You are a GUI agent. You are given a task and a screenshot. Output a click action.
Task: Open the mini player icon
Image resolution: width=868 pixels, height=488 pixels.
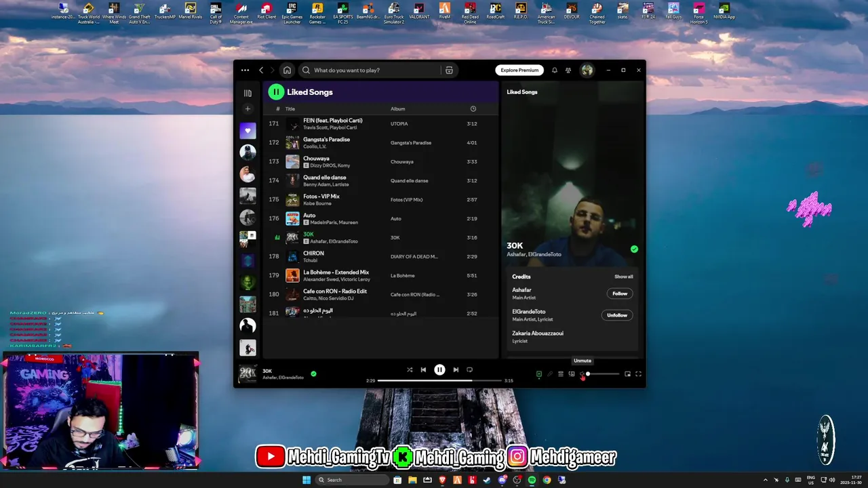[627, 374]
